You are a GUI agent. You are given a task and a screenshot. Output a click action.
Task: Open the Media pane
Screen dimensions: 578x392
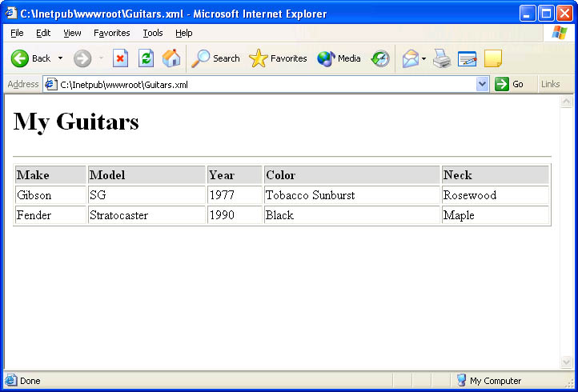click(339, 58)
